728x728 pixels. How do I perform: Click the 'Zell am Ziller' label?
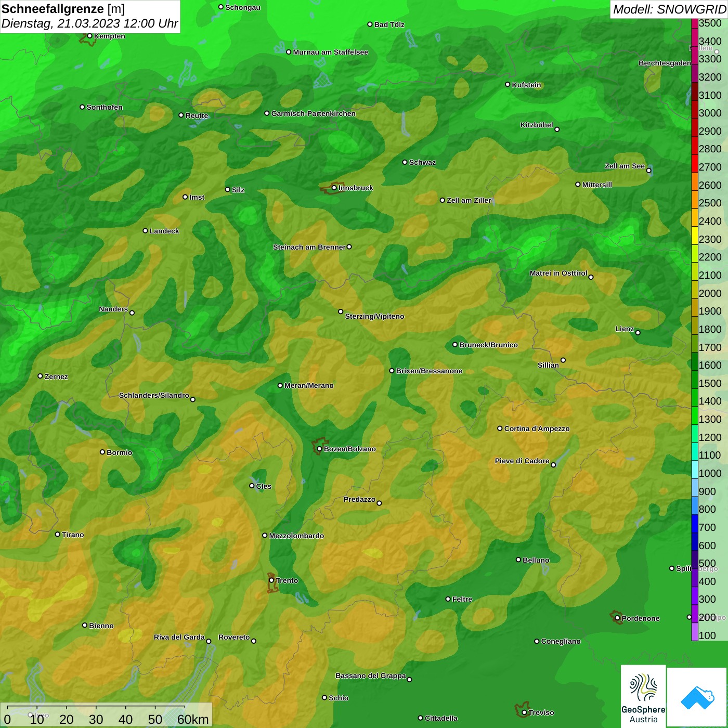(469, 200)
